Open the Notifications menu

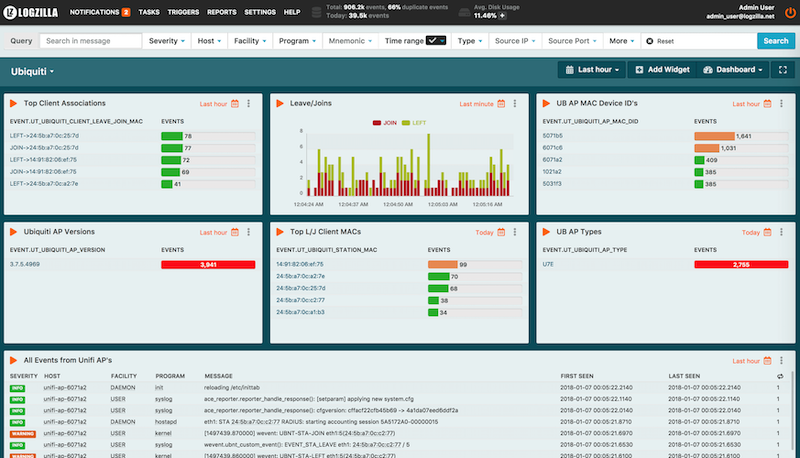(94, 12)
